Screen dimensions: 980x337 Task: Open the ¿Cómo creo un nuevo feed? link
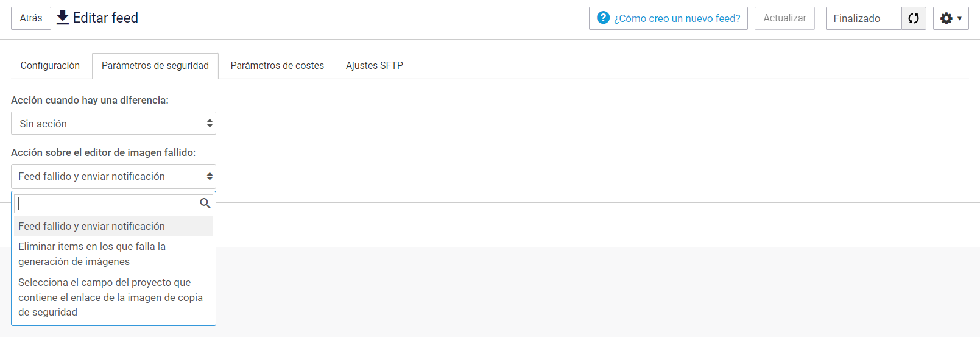(x=668, y=18)
